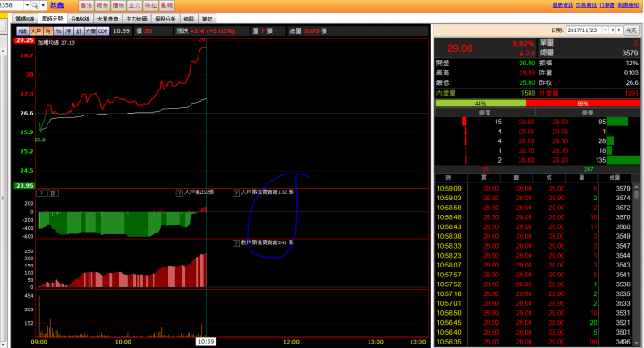Click help icon beside 大戶累積買賣超132張

(236, 192)
